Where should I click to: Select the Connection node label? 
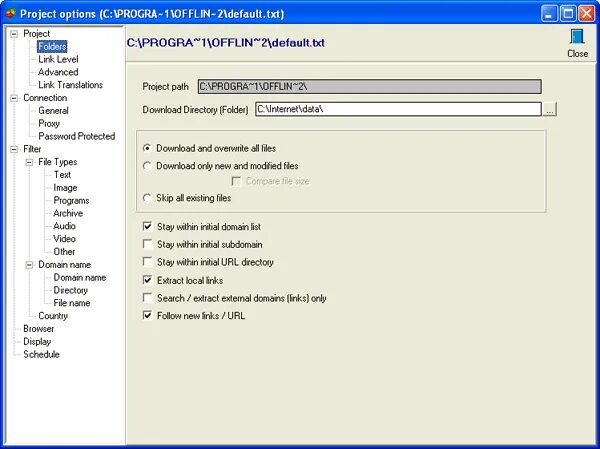coord(45,98)
